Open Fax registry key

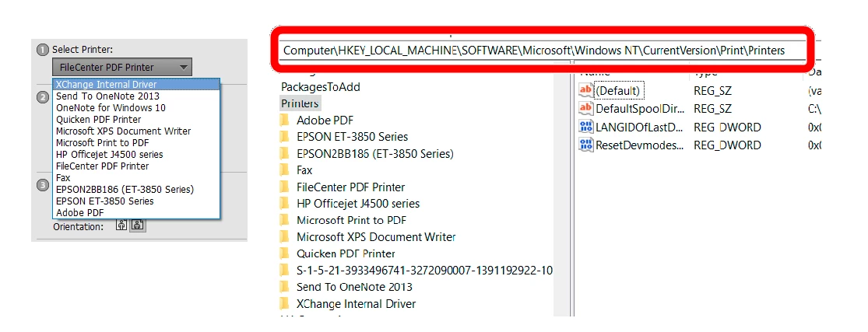pos(304,170)
